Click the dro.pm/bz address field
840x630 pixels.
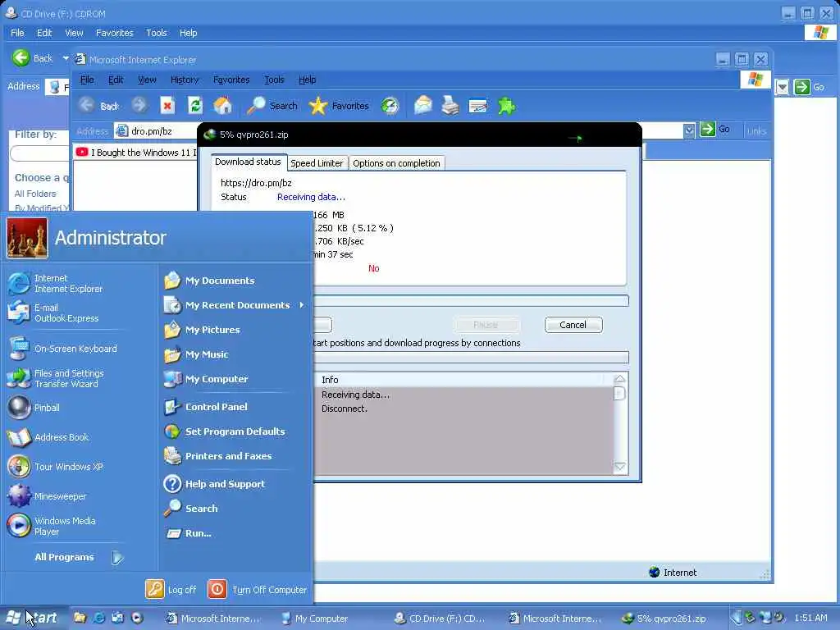(156, 130)
